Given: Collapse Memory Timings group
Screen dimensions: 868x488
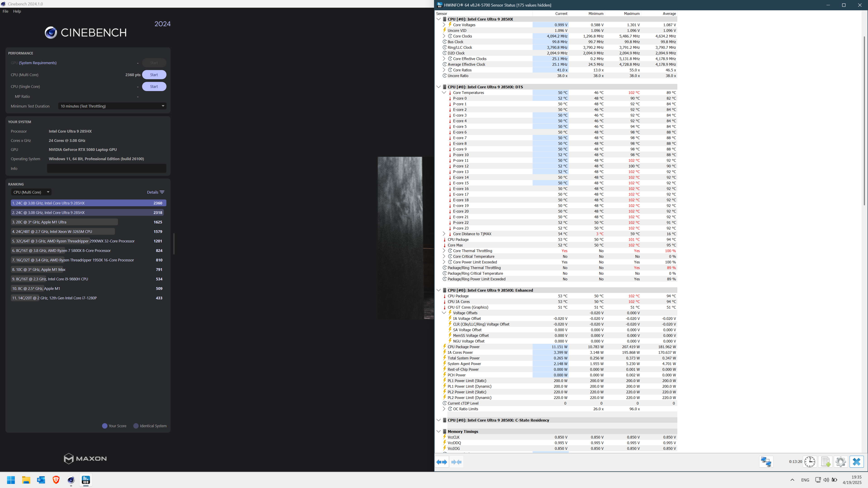Looking at the screenshot, I should click(x=438, y=432).
